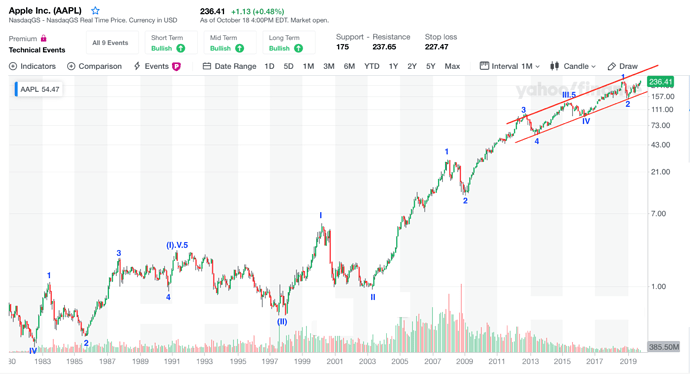The width and height of the screenshot is (690, 374).
Task: Click the Events lightning bolt icon
Action: coord(137,66)
